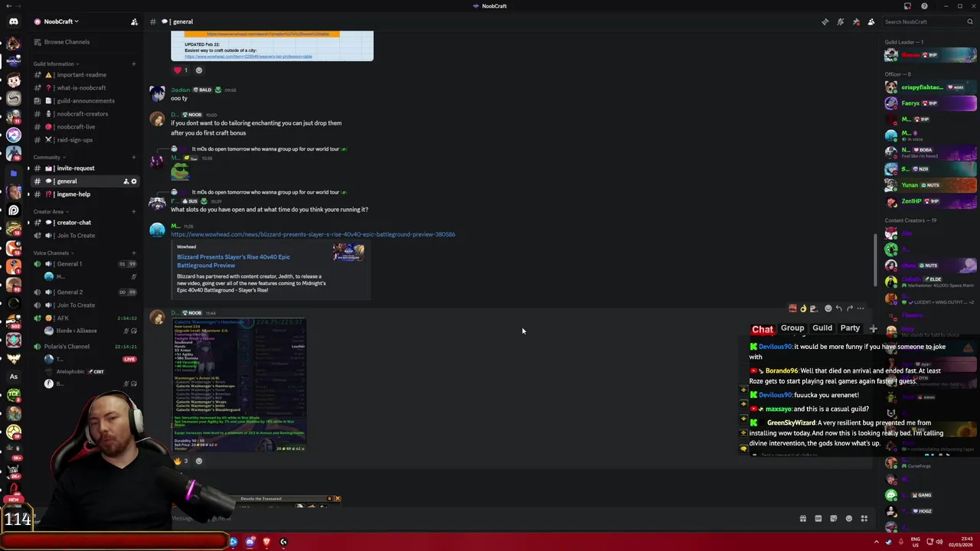The height and width of the screenshot is (551, 980).
Task: Open Zen1HP member in member list
Action: 930,201
